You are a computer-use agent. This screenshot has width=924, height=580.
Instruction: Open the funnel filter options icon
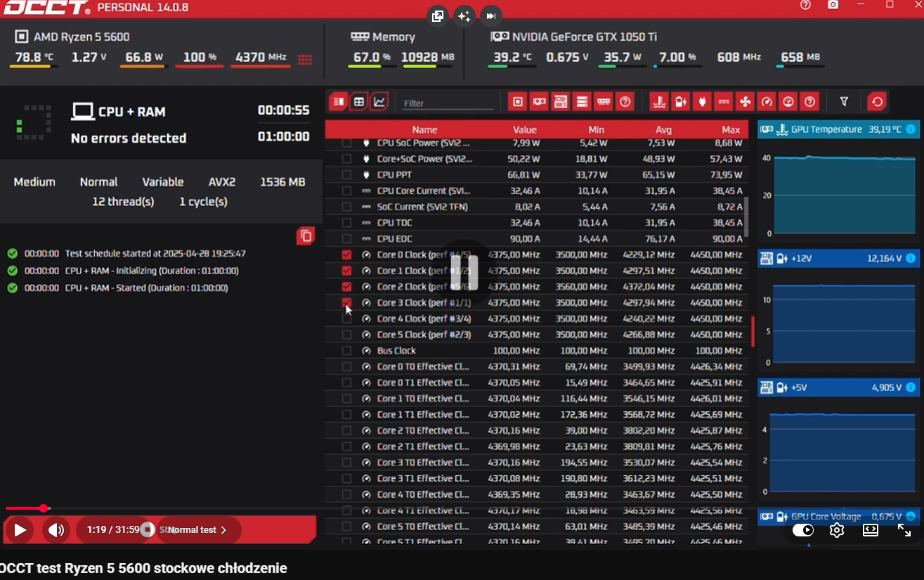pyautogui.click(x=844, y=102)
